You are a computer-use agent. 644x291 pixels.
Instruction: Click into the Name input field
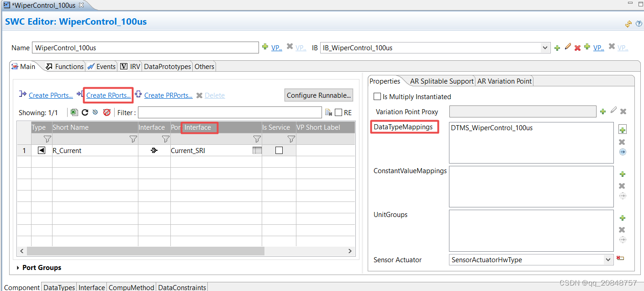coord(145,48)
